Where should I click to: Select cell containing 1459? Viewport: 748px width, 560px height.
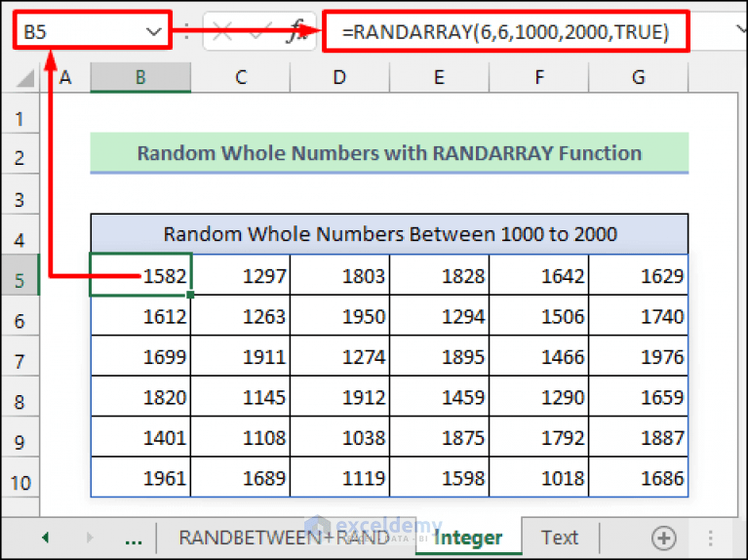coord(440,397)
